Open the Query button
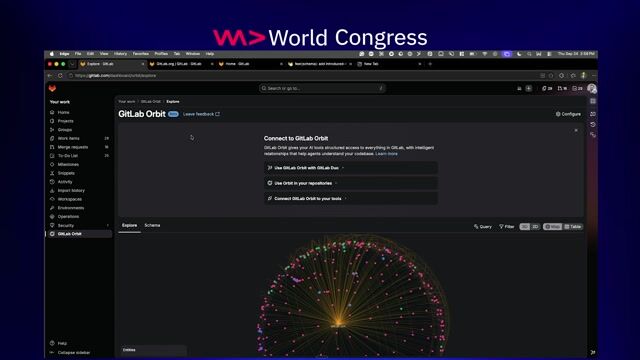 click(x=483, y=227)
